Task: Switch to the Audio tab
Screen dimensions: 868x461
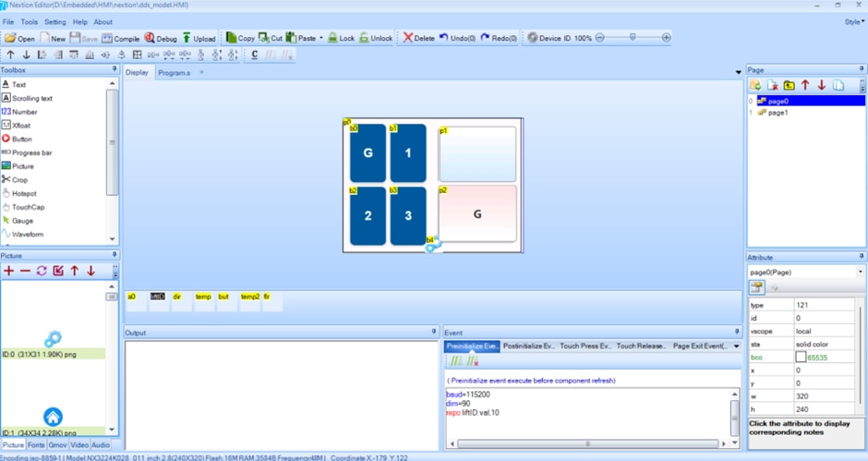Action: 101,445
